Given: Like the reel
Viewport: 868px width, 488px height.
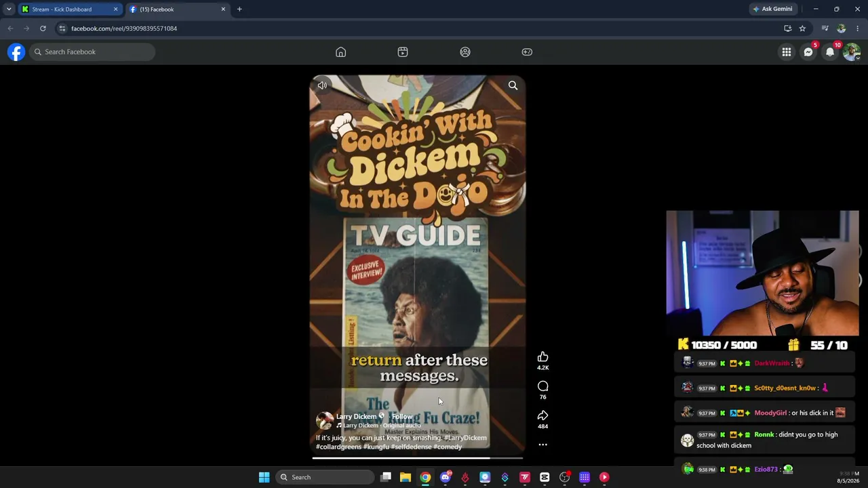Looking at the screenshot, I should pos(542,357).
